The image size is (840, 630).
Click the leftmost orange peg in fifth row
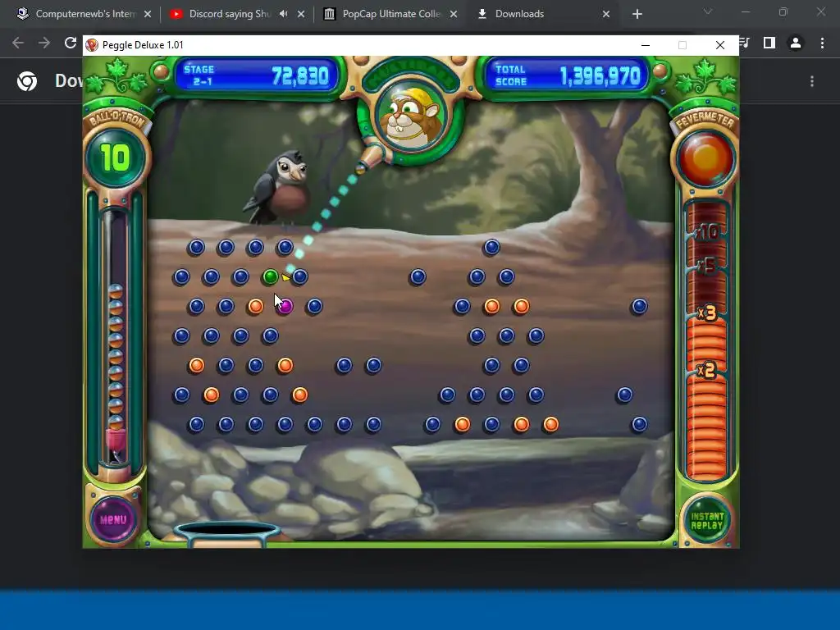(x=197, y=365)
